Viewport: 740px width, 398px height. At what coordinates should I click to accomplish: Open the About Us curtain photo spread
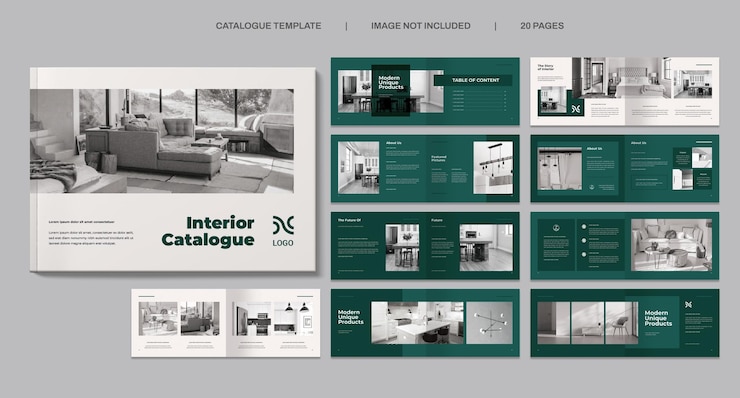624,169
